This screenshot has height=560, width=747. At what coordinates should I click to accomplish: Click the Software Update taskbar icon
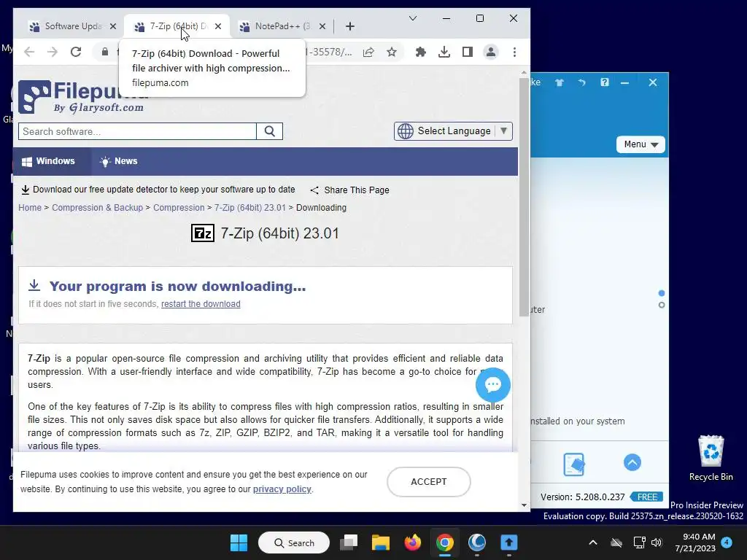coord(508,542)
